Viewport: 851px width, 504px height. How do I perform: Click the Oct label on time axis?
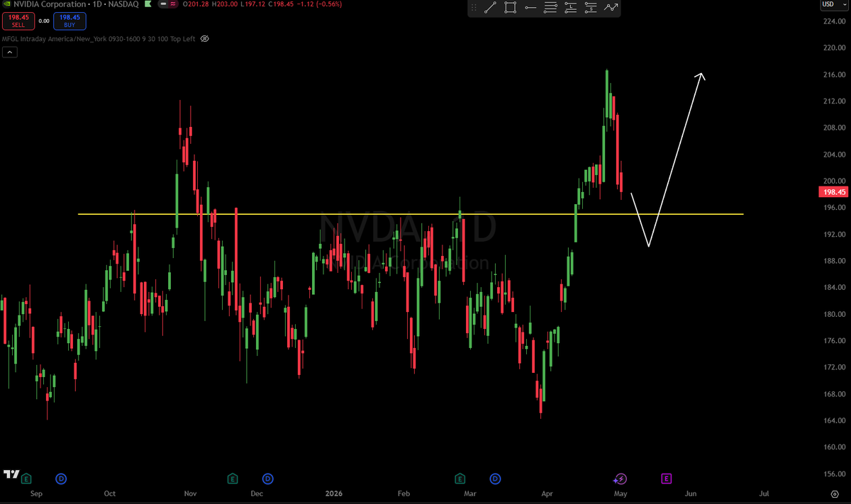tap(110, 493)
